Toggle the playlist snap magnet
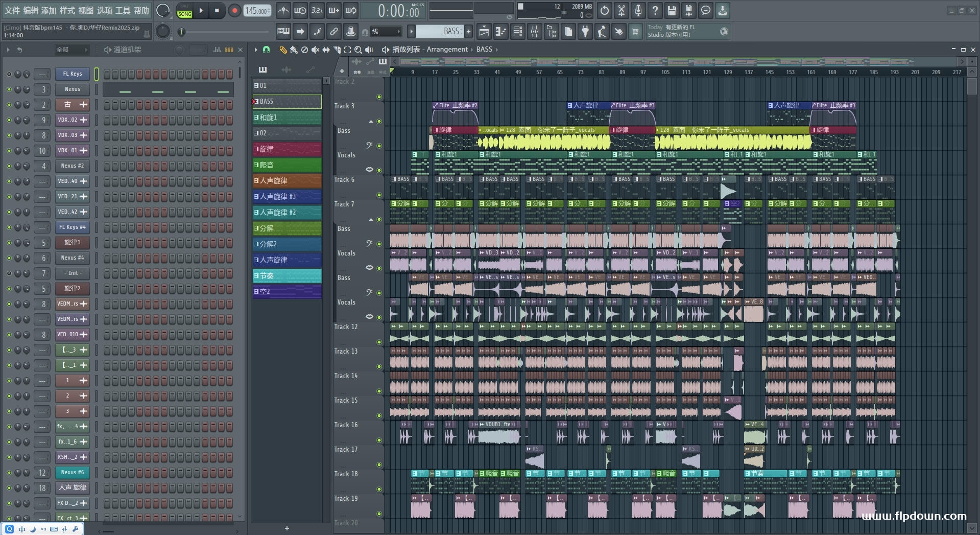 [x=266, y=50]
